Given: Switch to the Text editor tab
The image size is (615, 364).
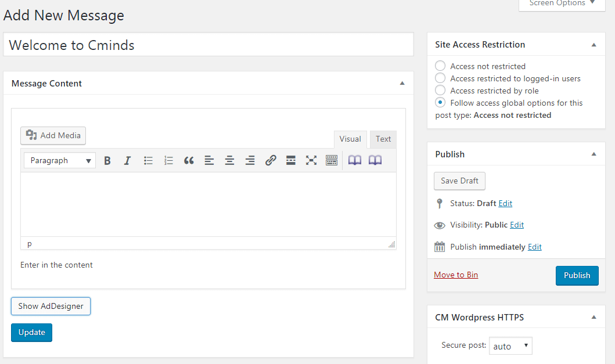Looking at the screenshot, I should 383,139.
